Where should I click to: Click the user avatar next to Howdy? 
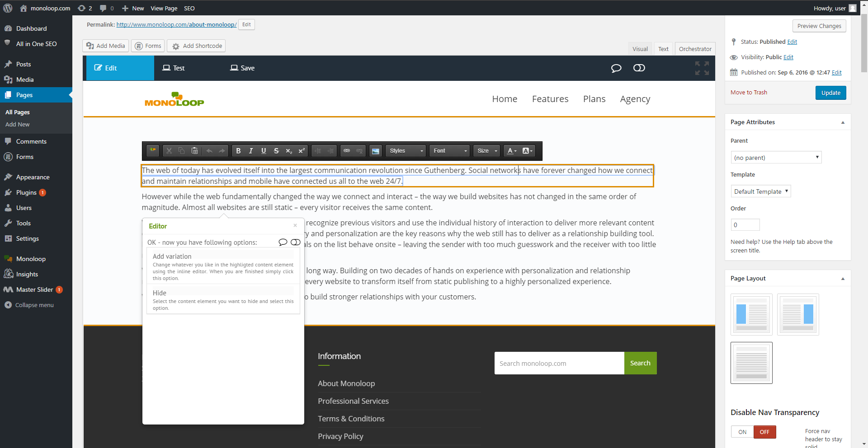(853, 8)
